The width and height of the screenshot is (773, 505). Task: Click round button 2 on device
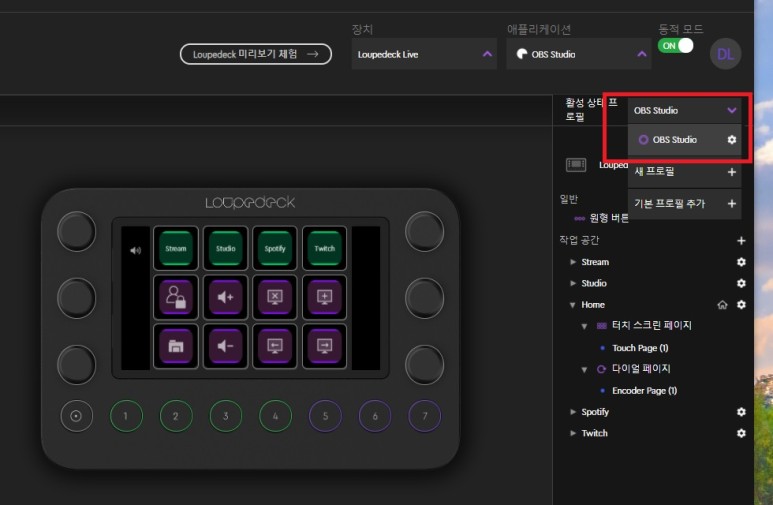tap(176, 416)
